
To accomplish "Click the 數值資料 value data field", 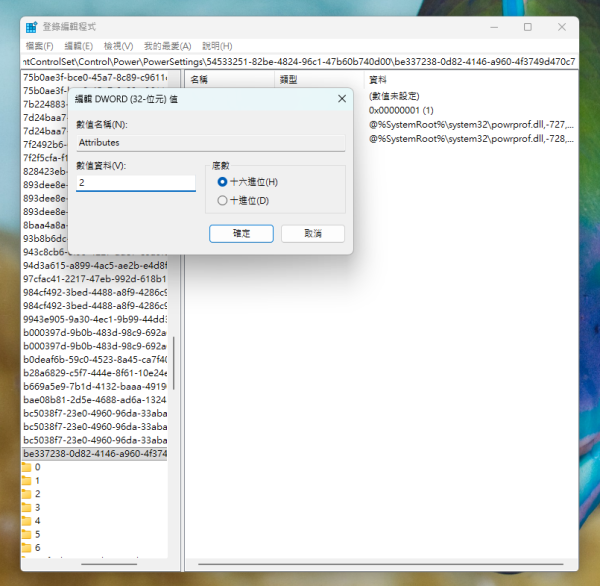I will 136,183.
